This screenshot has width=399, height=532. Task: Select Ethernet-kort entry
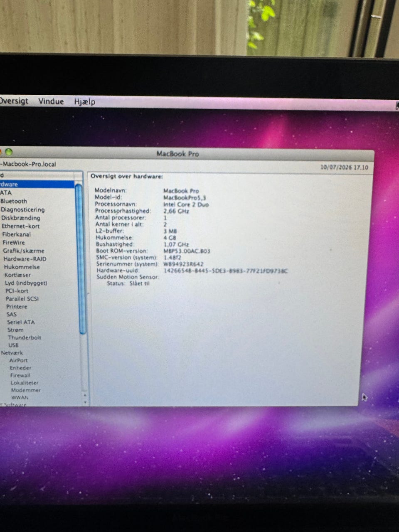point(21,226)
